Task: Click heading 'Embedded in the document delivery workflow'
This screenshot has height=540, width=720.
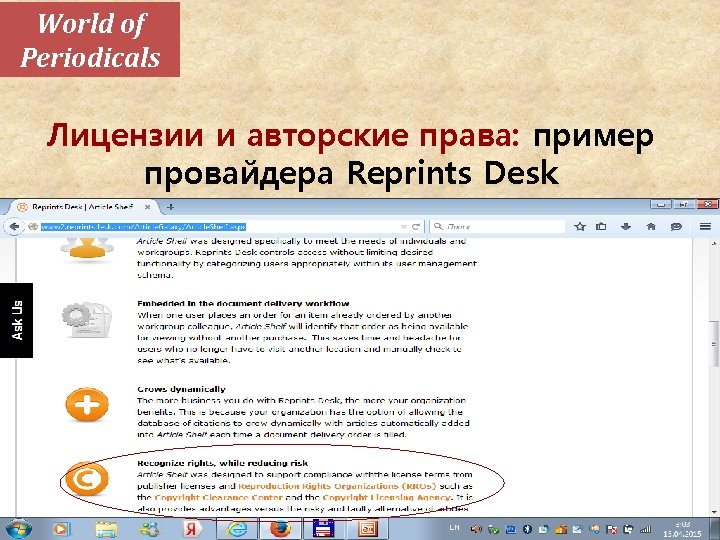Action: tap(243, 304)
